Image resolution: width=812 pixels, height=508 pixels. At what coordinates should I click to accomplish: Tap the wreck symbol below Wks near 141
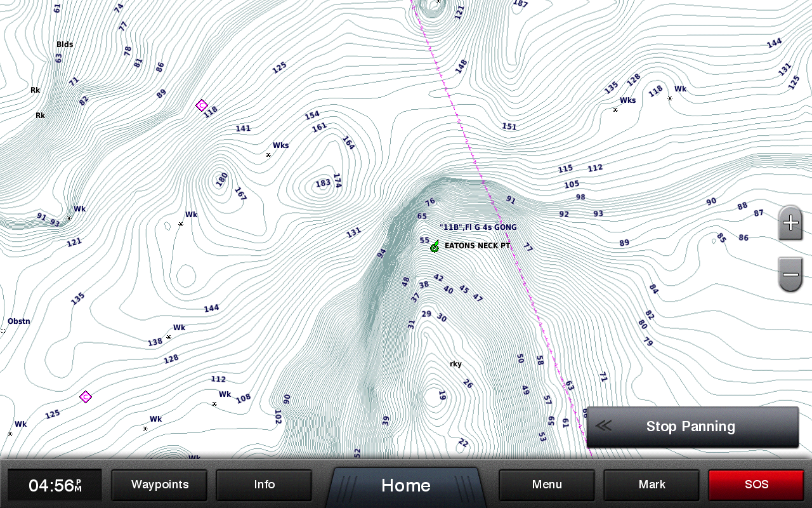coord(268,155)
